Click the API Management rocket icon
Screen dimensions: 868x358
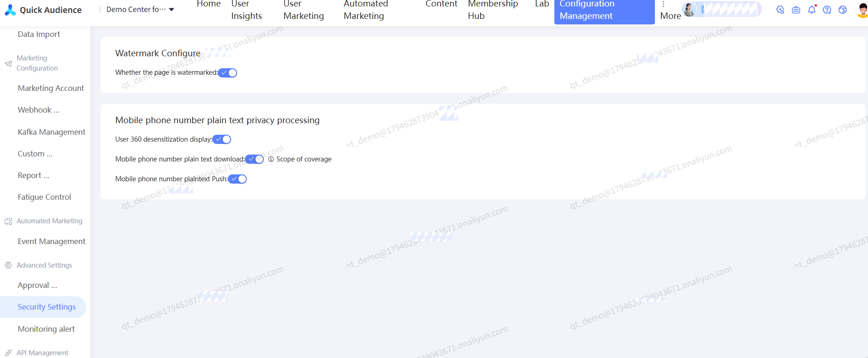8,353
